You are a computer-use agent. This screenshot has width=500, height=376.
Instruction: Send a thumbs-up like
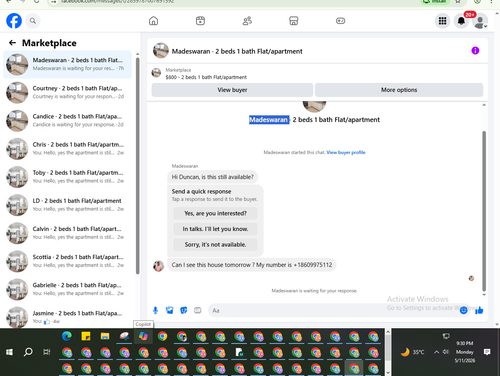[x=479, y=310]
